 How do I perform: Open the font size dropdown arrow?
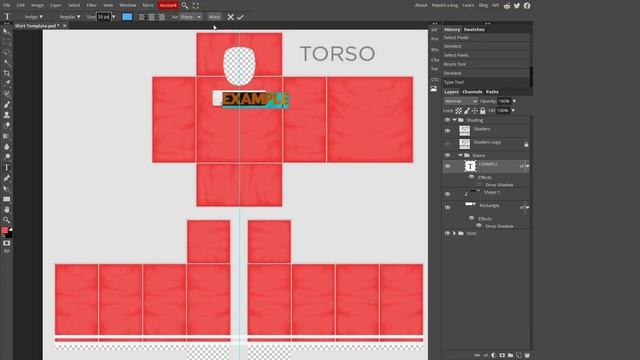click(x=114, y=17)
